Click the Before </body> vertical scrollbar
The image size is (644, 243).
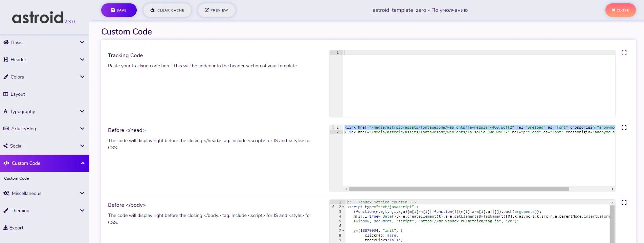pyautogui.click(x=612, y=224)
